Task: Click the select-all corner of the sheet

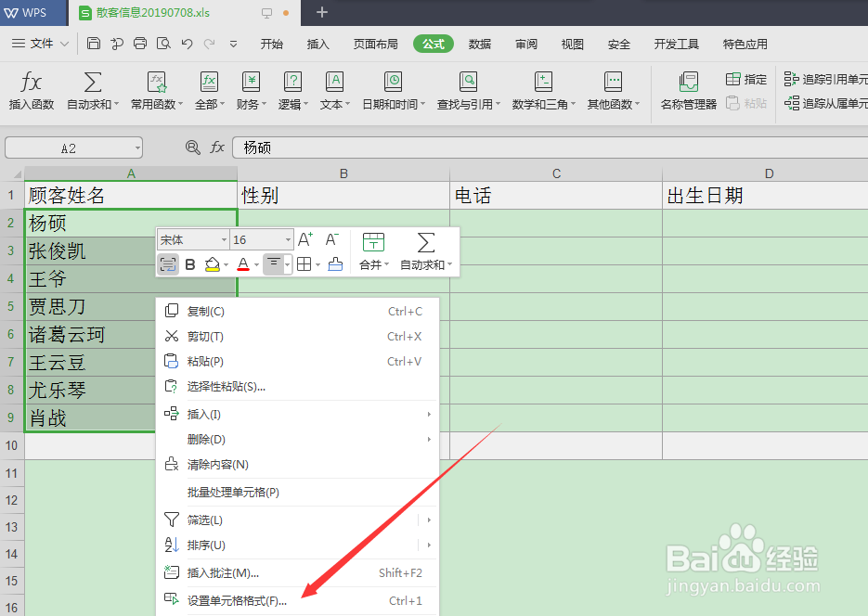Action: [12, 173]
